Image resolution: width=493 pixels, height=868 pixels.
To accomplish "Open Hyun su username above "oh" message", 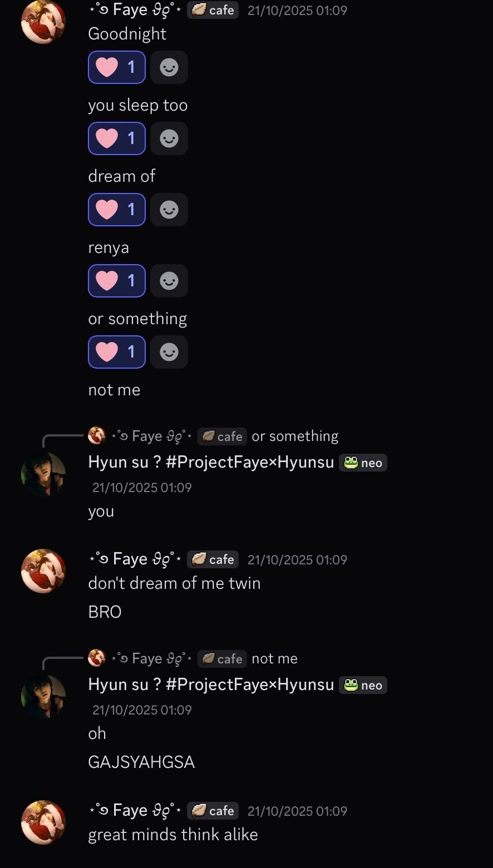I will click(211, 685).
